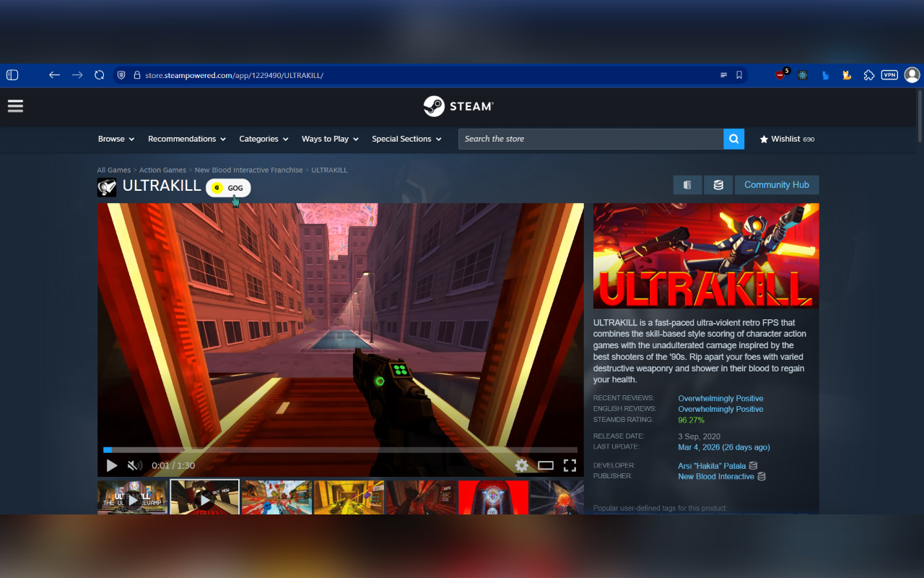Select the yellow corridor screenshot thumbnail

(x=349, y=498)
